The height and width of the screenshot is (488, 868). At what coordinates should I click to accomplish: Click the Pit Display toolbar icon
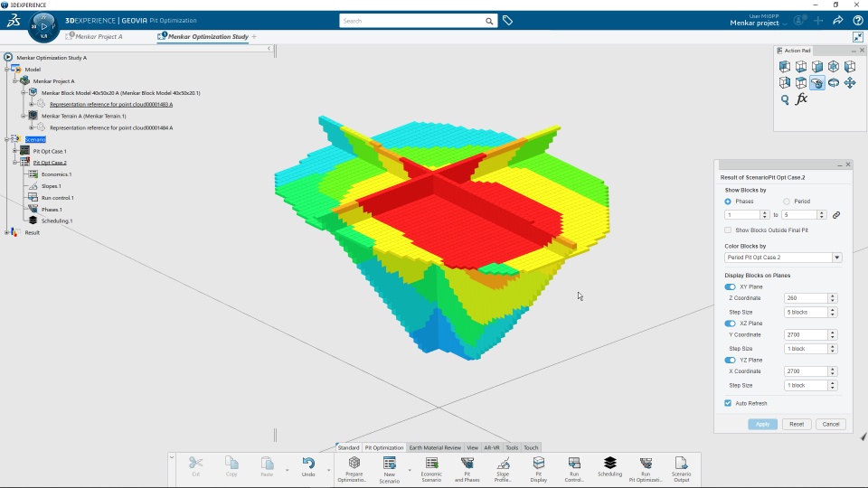pyautogui.click(x=538, y=469)
